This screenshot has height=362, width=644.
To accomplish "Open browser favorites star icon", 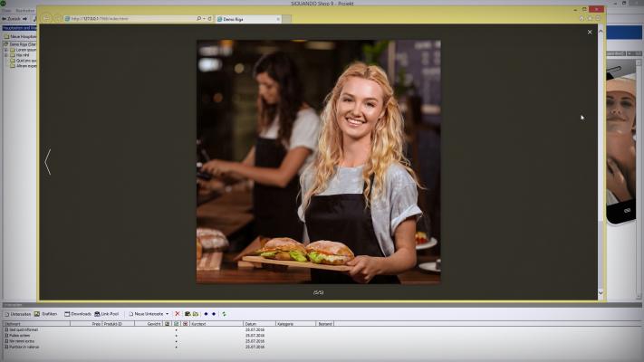I will coord(589,17).
